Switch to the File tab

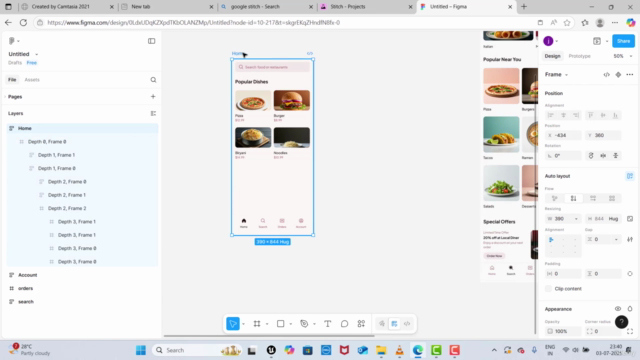click(12, 80)
